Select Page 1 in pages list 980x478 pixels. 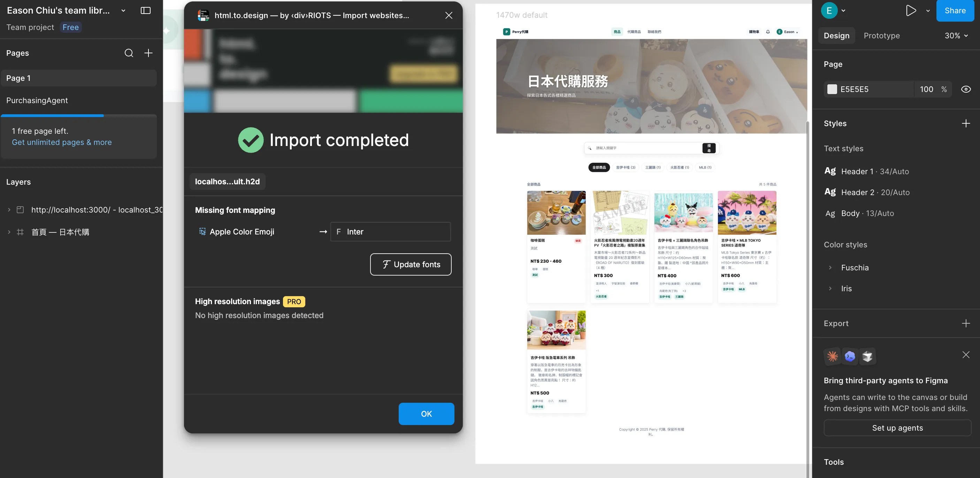79,78
